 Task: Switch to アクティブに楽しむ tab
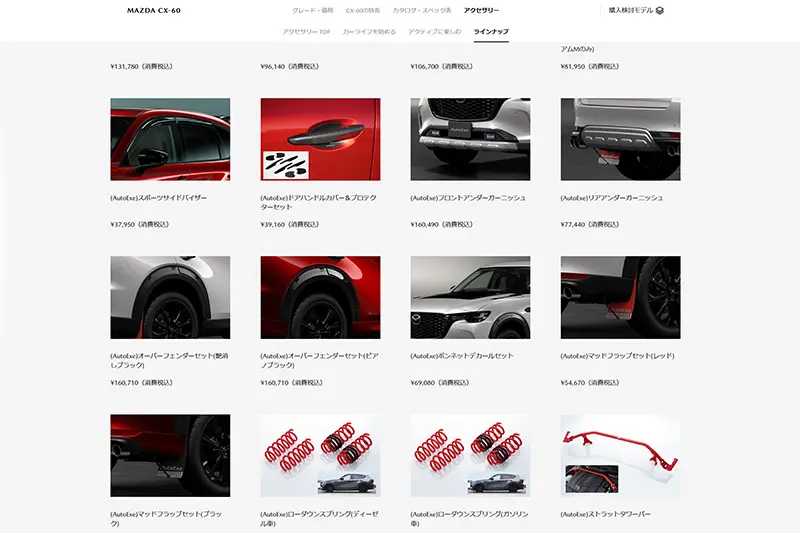click(x=435, y=32)
